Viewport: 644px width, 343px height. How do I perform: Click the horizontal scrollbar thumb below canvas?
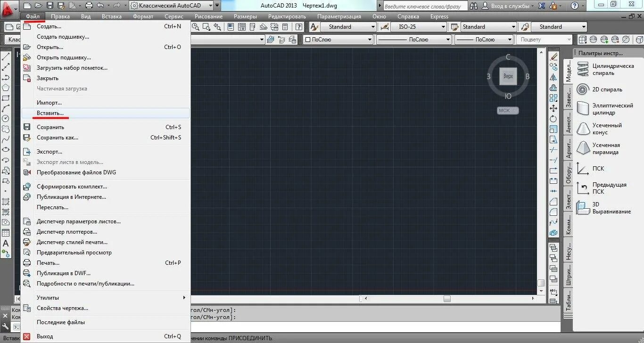[x=447, y=299]
